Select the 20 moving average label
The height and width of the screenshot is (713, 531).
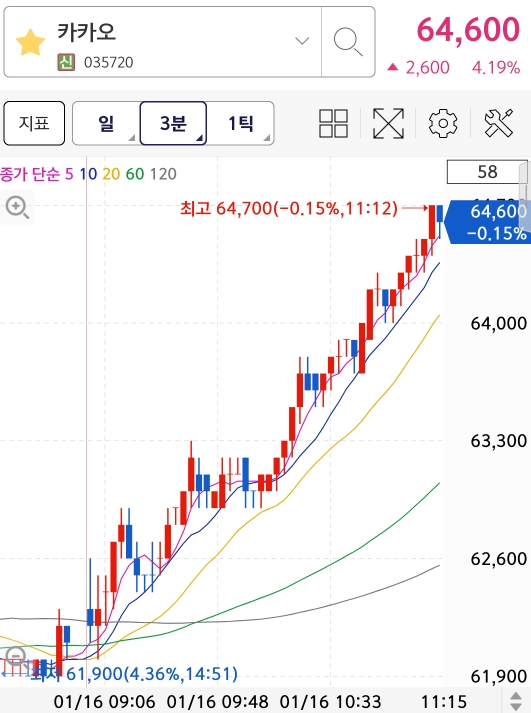[111, 174]
